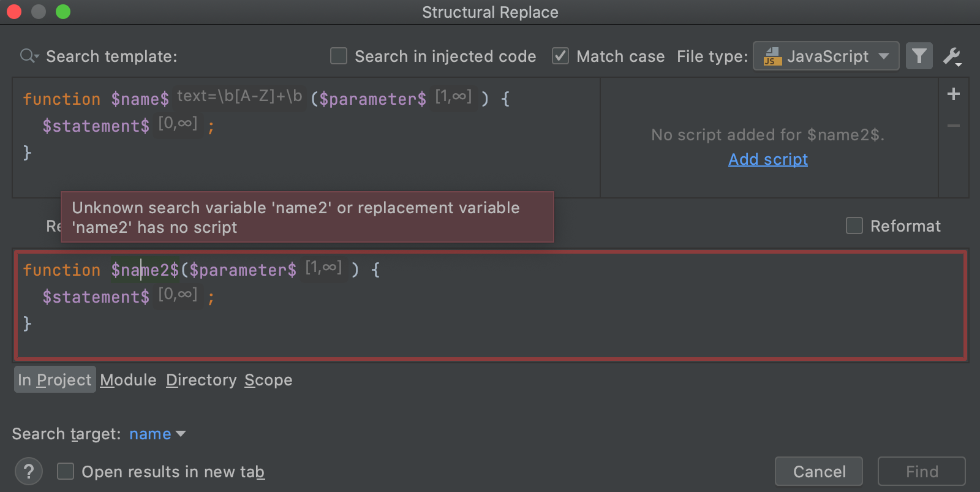Image resolution: width=980 pixels, height=492 pixels.
Task: Click the minus remove filter icon
Action: (x=953, y=126)
